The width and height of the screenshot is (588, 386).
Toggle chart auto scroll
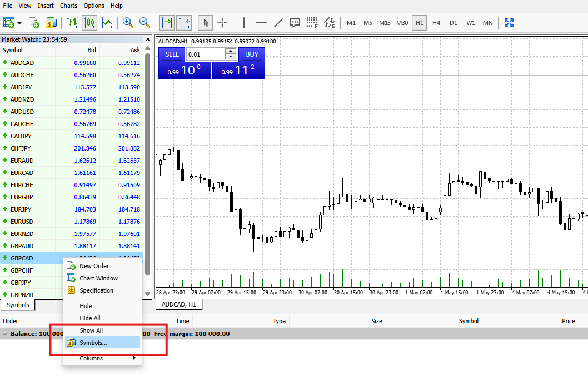167,23
